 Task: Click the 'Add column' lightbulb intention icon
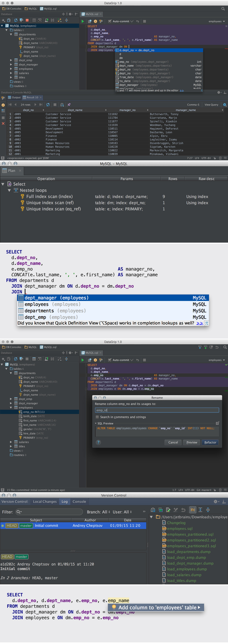point(114,607)
